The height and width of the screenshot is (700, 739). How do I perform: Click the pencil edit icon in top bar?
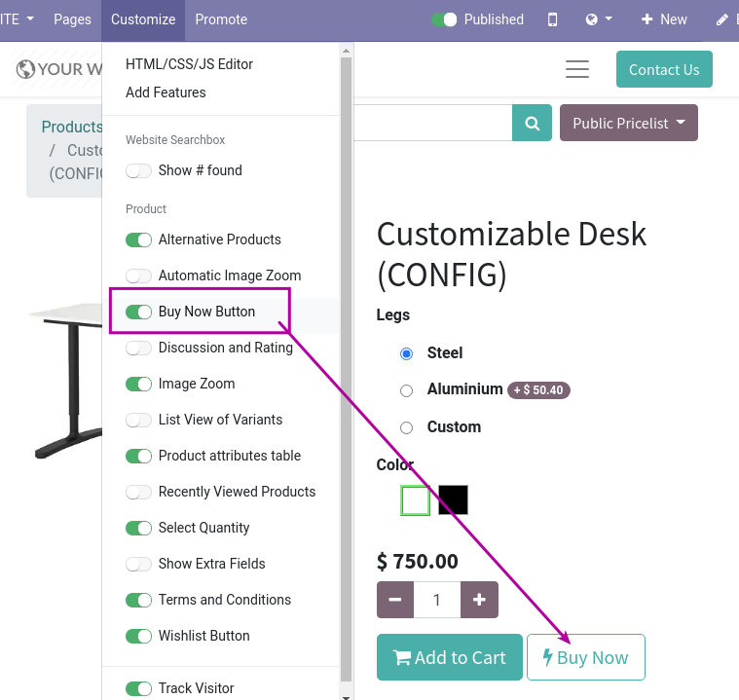(722, 19)
